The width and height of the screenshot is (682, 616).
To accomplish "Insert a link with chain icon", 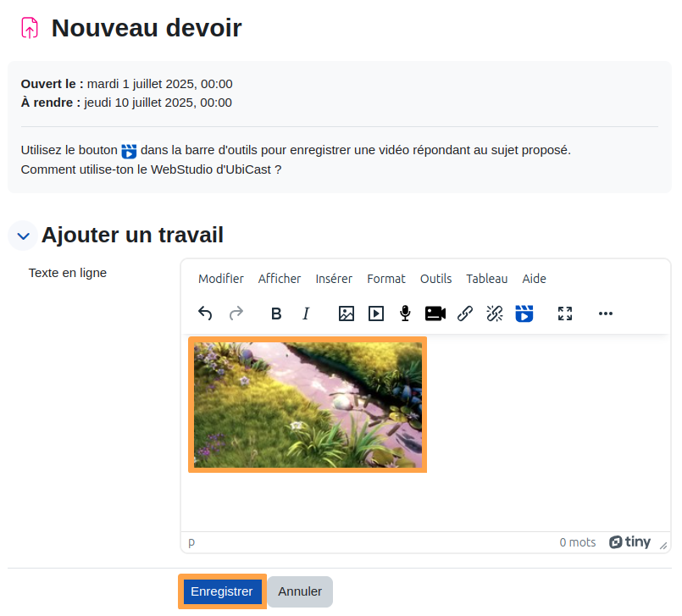I will point(465,314).
